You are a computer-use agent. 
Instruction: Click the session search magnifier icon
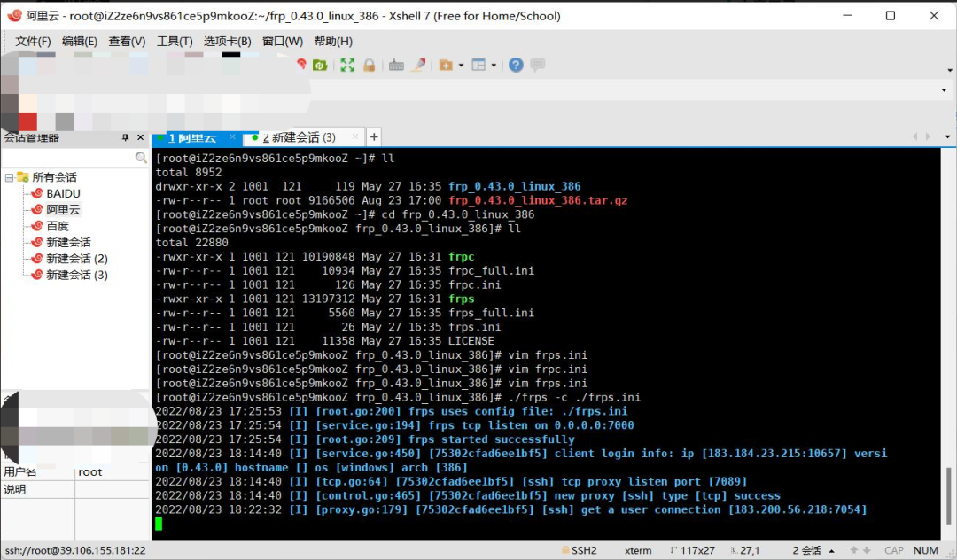click(141, 158)
